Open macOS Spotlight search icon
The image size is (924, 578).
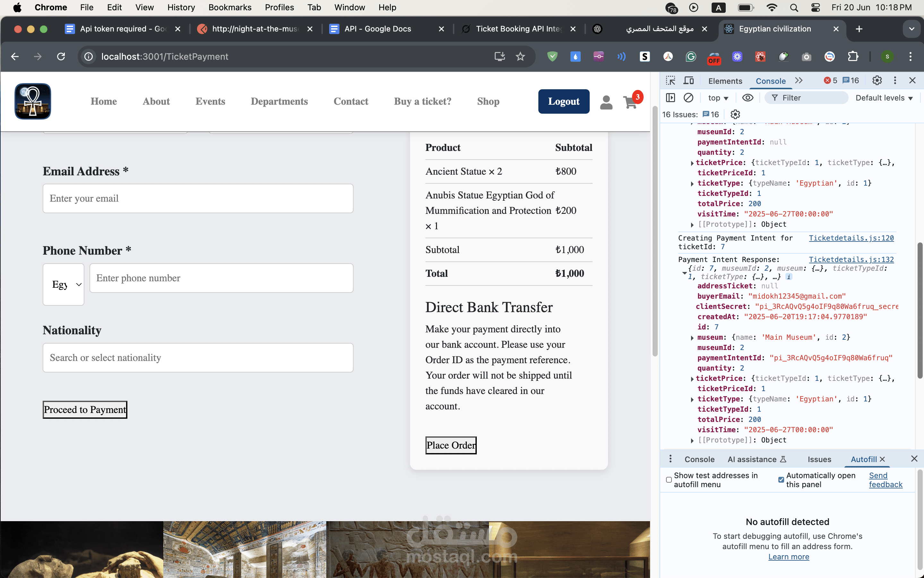(794, 8)
